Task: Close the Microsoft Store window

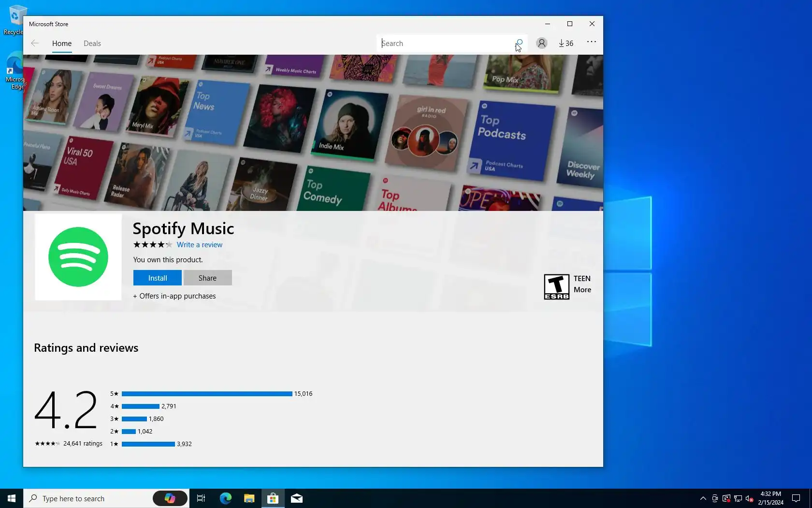Action: point(592,24)
